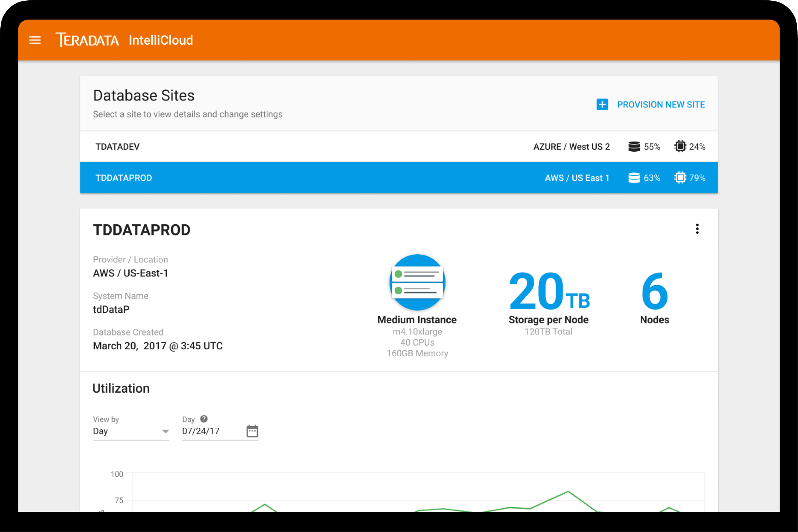Screen dimensions: 798x532
Task: Click the 6 Nodes figure
Action: tap(655, 290)
